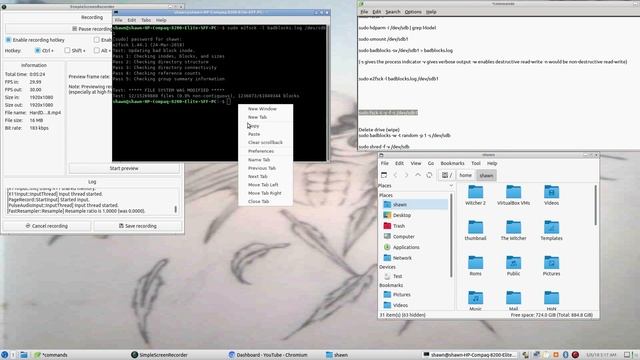Viewport: 640px width, 360px height.
Task: Select Computer in the Places sidebar
Action: [415, 236]
